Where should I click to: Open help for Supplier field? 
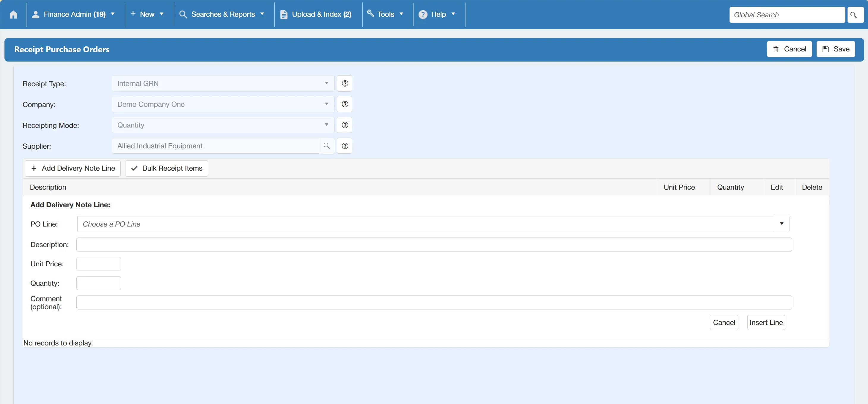pyautogui.click(x=345, y=146)
